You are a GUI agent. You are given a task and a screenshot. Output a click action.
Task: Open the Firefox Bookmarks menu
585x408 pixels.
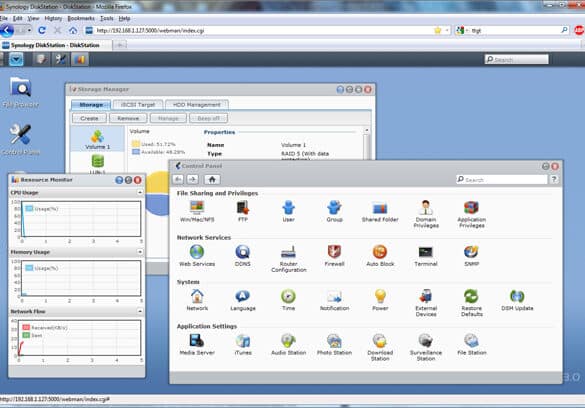coord(81,18)
